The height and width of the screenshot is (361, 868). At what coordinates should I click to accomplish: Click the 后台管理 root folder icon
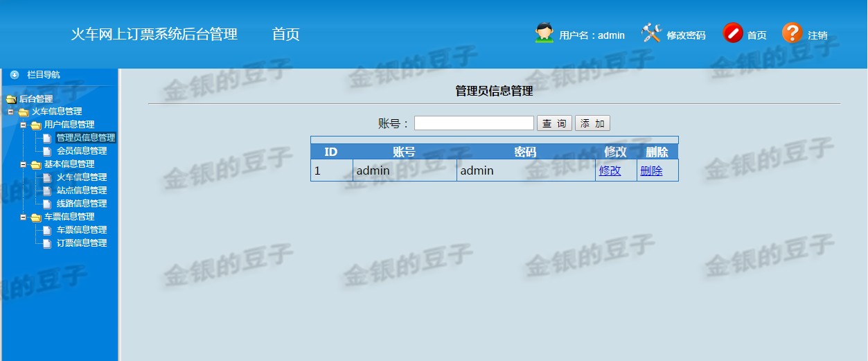(11, 99)
